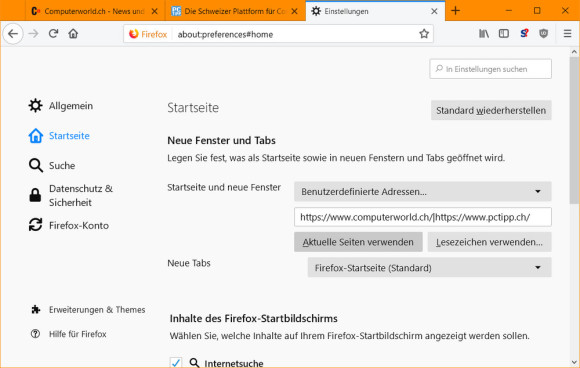Open the hamburger application menu
The height and width of the screenshot is (368, 580).
pyautogui.click(x=567, y=34)
